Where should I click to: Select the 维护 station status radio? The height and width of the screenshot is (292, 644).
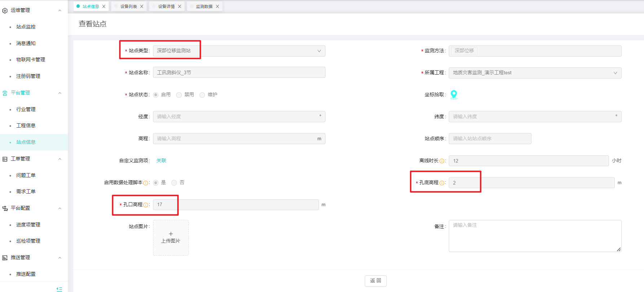pos(202,95)
